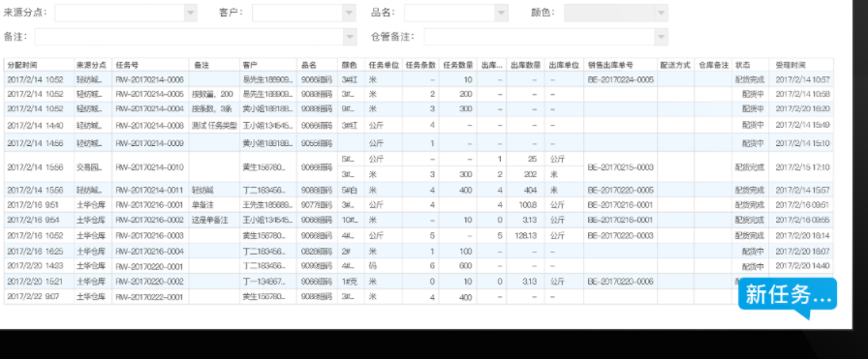Click accepted time 2017/2/20 14:40
The image size is (868, 359).
801,266
